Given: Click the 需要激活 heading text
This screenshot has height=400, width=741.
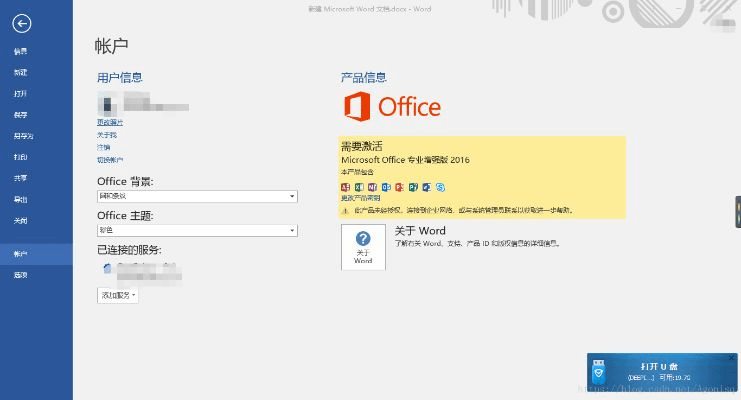Looking at the screenshot, I should 362,146.
